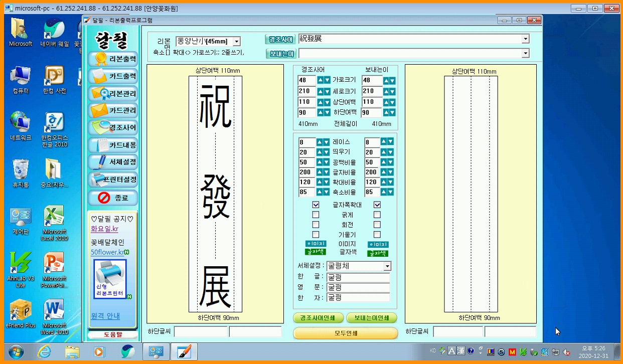
Task: Follow the 화요일.kr link
Action: [104, 229]
